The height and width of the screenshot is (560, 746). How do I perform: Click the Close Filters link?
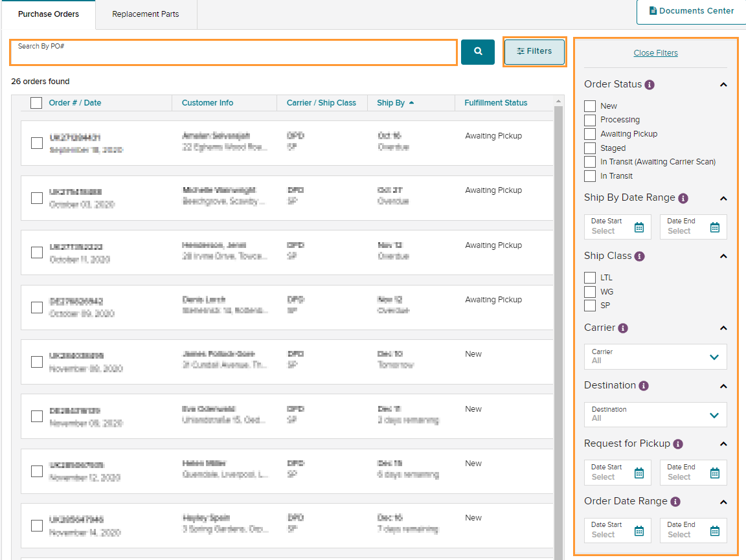click(x=655, y=52)
